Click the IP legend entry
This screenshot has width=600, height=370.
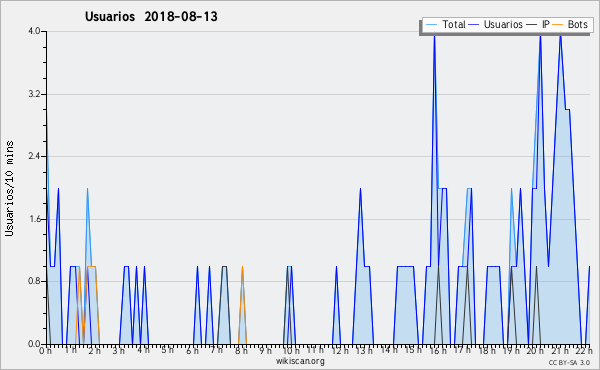point(538,24)
